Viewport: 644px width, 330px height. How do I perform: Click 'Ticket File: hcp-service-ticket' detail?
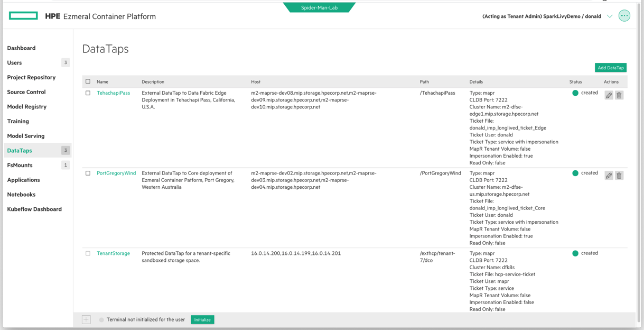502,274
